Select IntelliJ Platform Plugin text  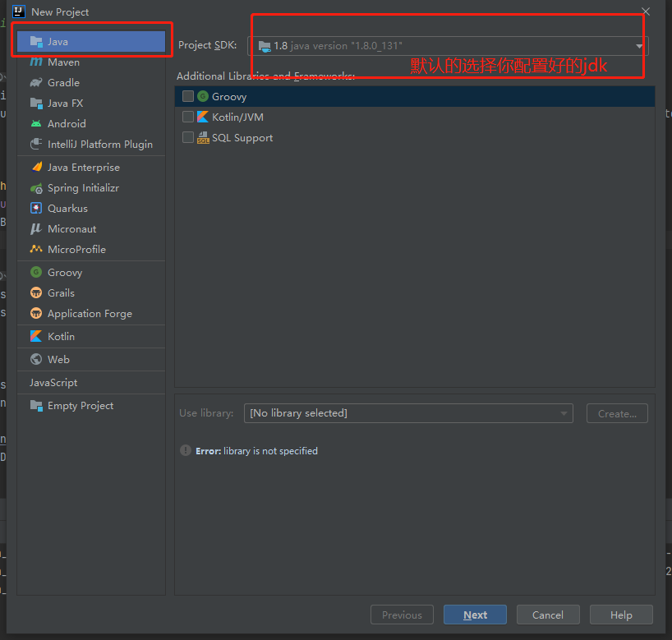pyautogui.click(x=100, y=145)
